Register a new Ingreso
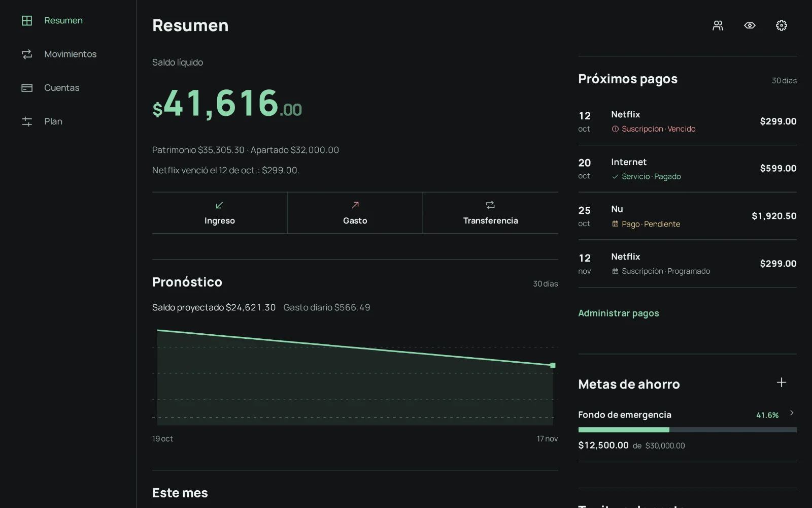Image resolution: width=812 pixels, height=508 pixels. coord(220,213)
